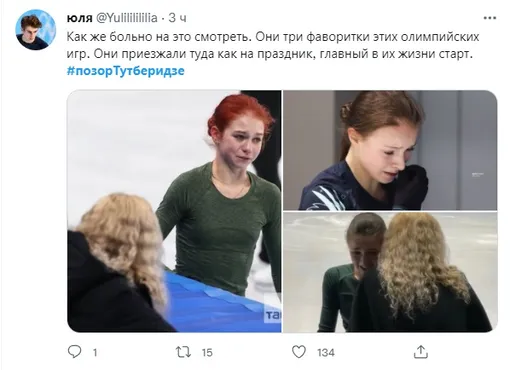
Task: Open top-right photo of crying girl
Action: click(390, 150)
